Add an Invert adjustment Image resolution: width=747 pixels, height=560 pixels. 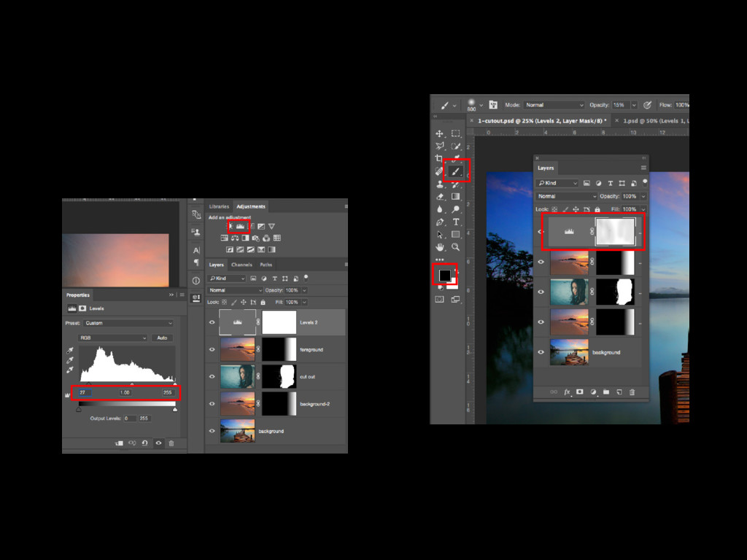pos(230,249)
